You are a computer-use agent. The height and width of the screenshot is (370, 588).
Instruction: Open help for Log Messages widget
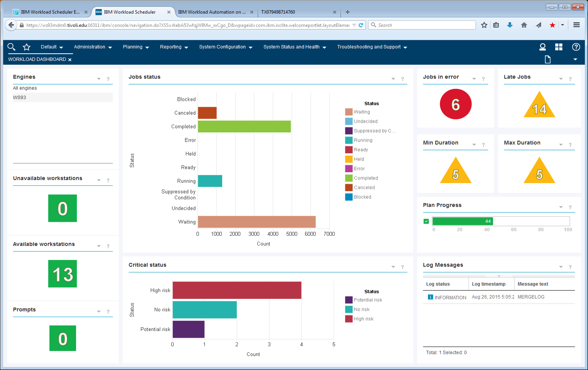tap(570, 267)
